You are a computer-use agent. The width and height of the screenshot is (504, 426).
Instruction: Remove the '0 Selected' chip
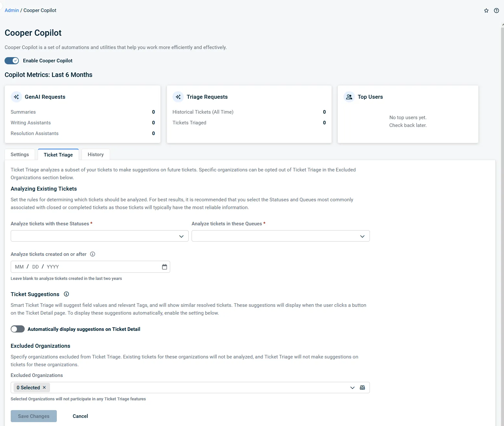point(44,388)
